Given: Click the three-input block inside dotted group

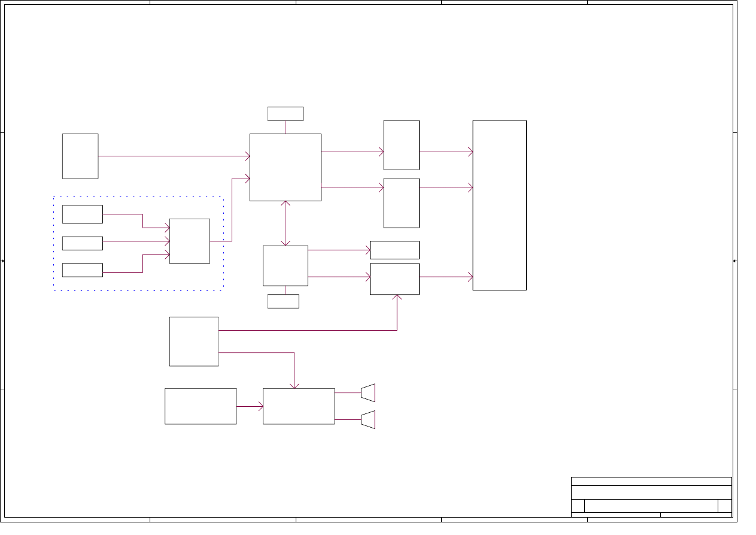Looking at the screenshot, I should point(189,241).
